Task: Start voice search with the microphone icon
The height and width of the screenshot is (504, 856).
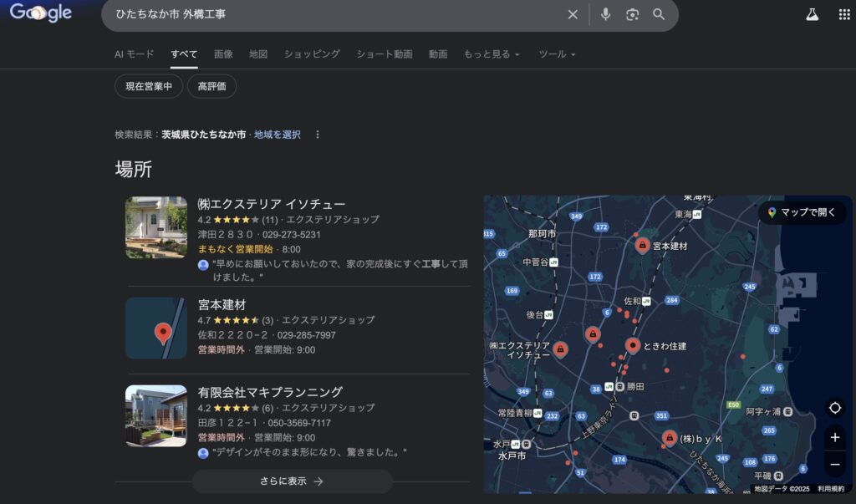Action: pos(605,14)
